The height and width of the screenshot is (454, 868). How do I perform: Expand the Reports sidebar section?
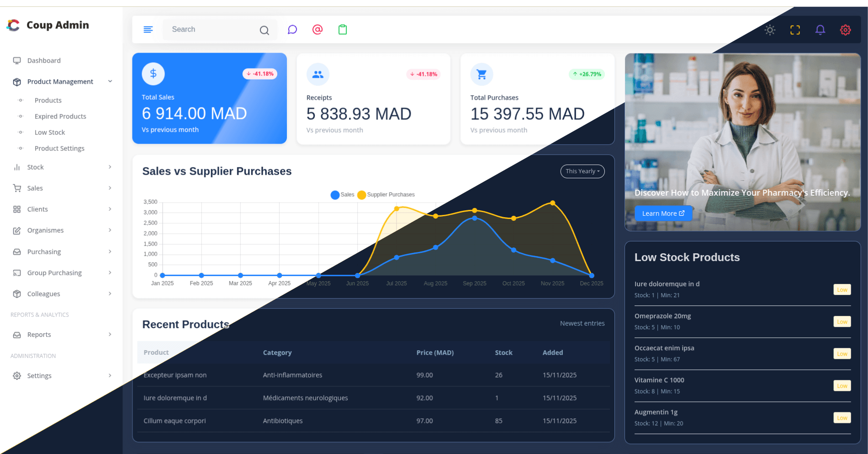pos(38,334)
